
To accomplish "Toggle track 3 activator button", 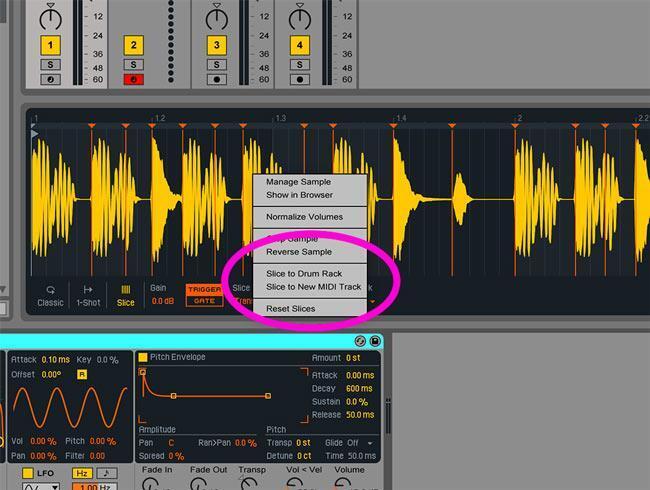I will [x=216, y=45].
